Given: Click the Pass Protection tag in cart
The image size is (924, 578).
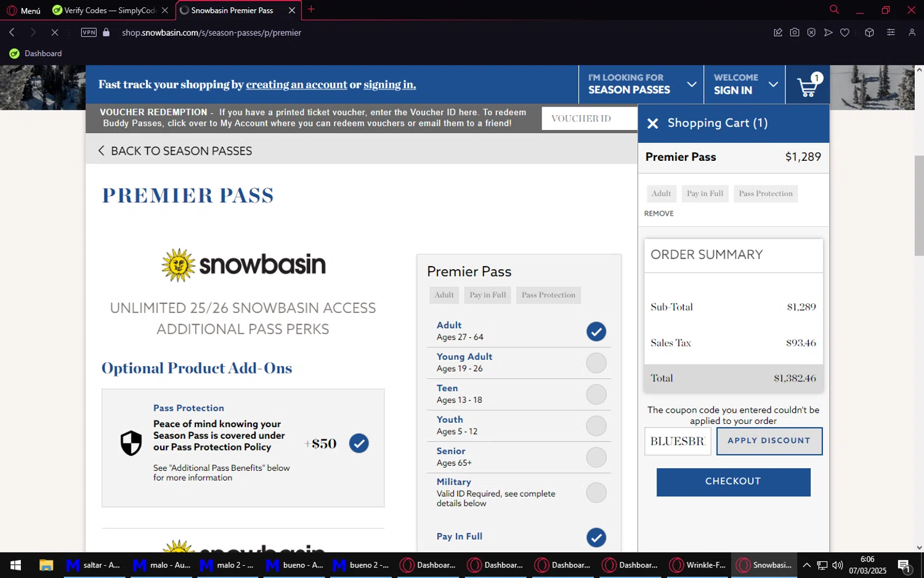Looking at the screenshot, I should pos(766,193).
